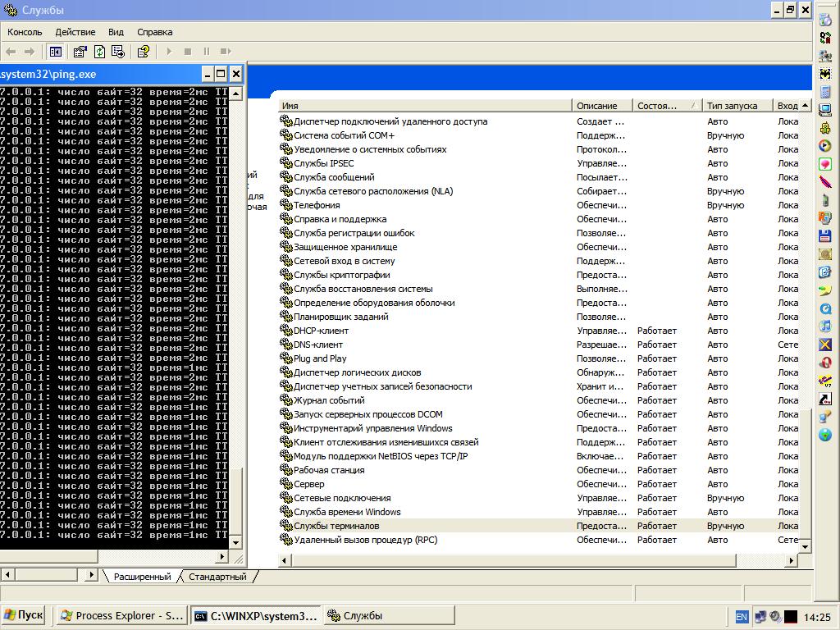840x630 pixels.
Task: Select Диспетчер логических дисков service
Action: pyautogui.click(x=539, y=372)
